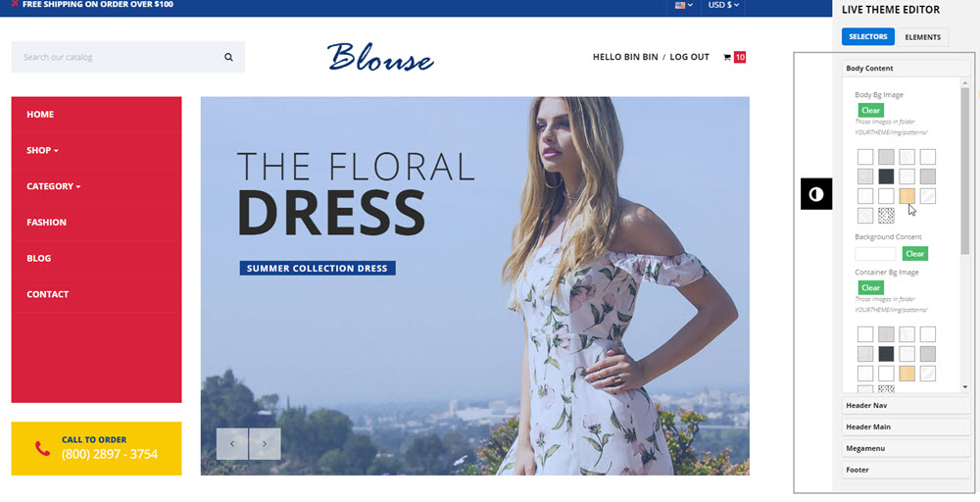Open the shopping cart icon
Image resolution: width=980 pixels, height=502 pixels.
[x=727, y=57]
